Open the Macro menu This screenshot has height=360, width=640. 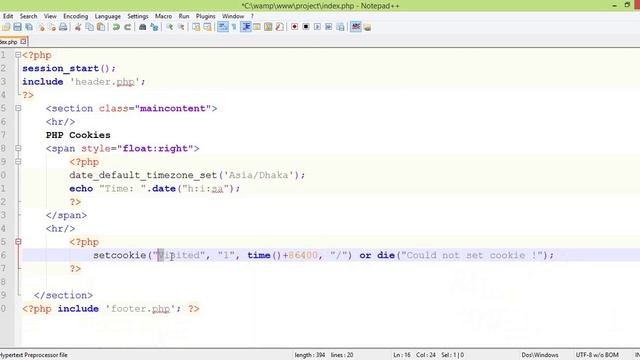163,16
